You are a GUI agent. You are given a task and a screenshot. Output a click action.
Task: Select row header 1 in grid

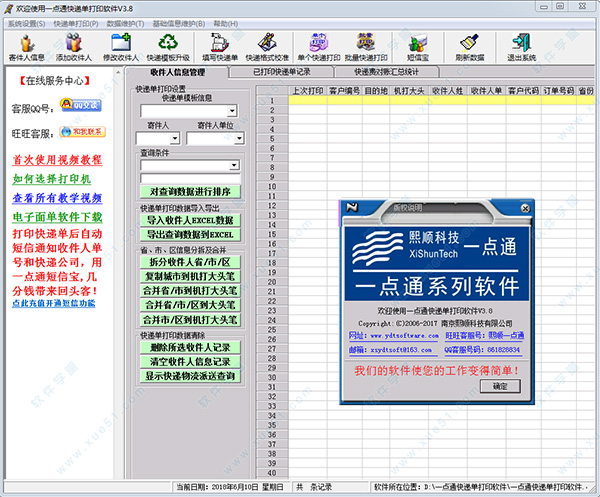(272, 101)
